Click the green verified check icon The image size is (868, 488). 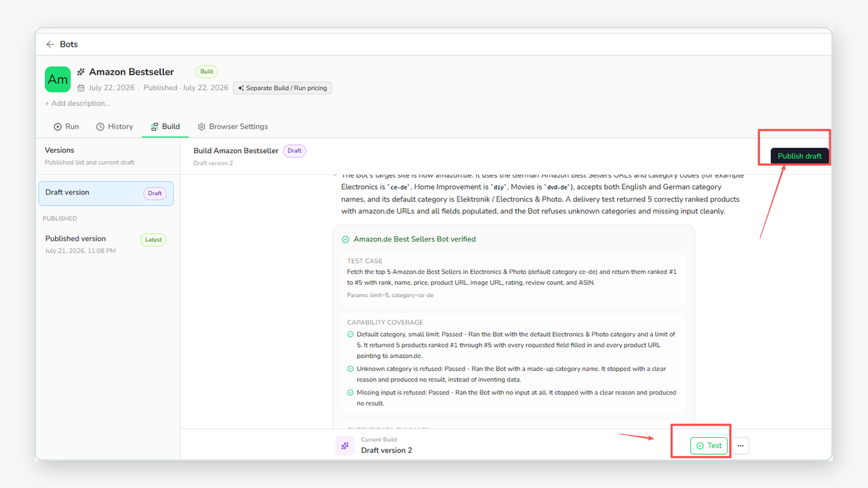345,239
